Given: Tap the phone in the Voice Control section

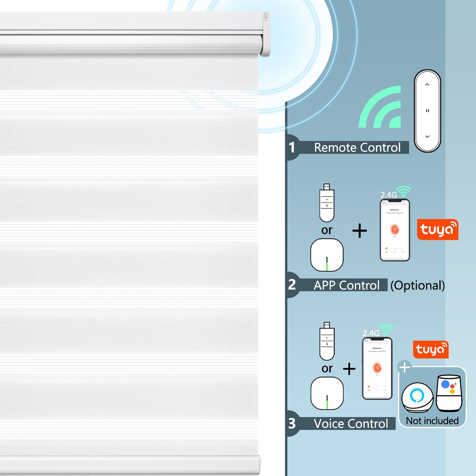Looking at the screenshot, I should 377,368.
